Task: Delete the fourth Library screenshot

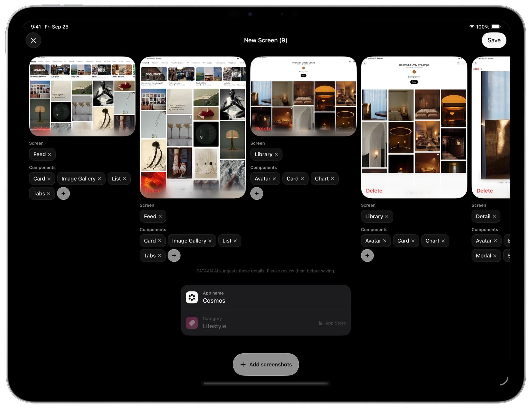Action: [x=374, y=191]
